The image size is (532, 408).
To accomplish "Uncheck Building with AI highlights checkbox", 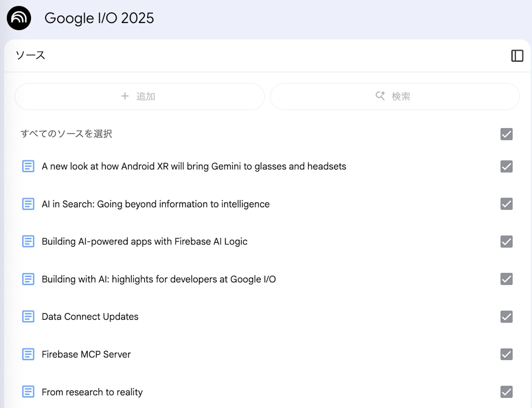I will pyautogui.click(x=506, y=279).
